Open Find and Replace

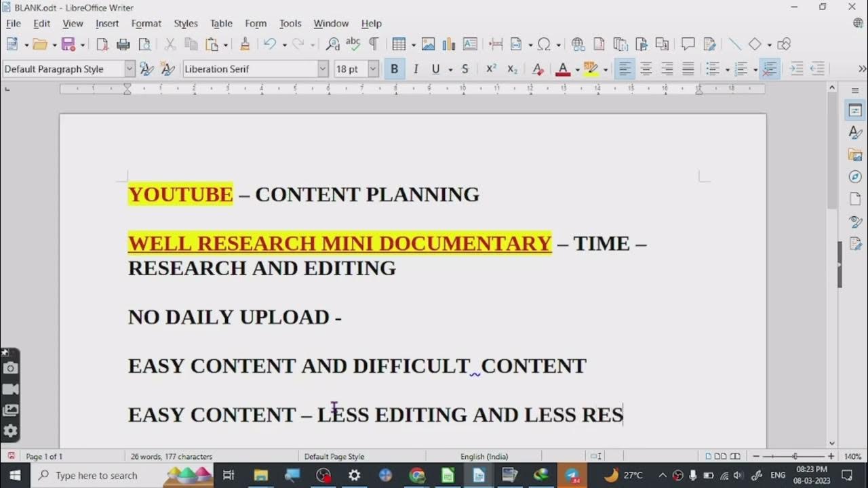click(x=332, y=44)
